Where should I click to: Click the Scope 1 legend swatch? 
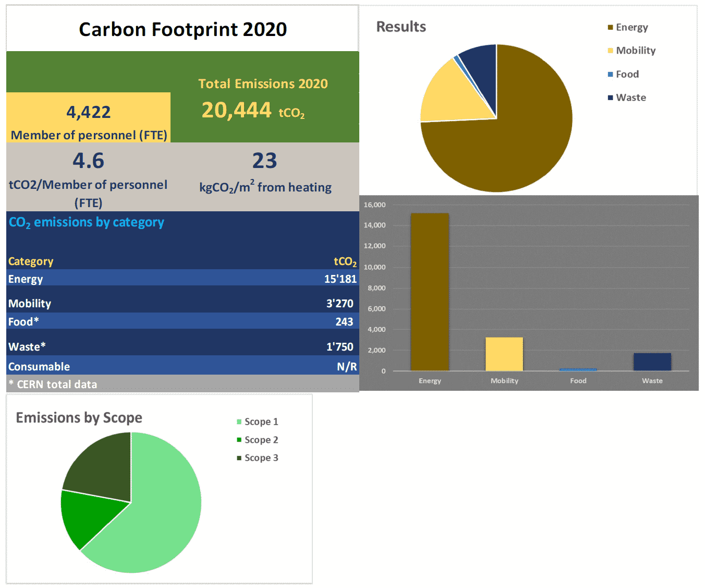[239, 422]
